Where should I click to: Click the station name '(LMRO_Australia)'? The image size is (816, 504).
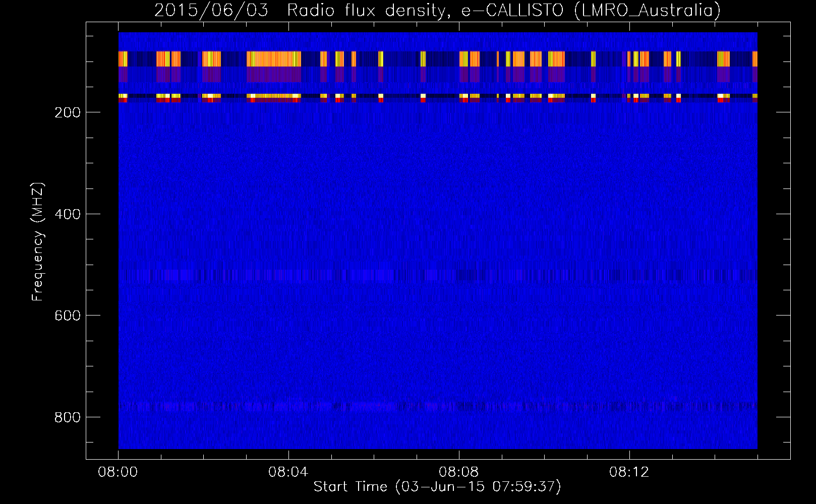[648, 10]
